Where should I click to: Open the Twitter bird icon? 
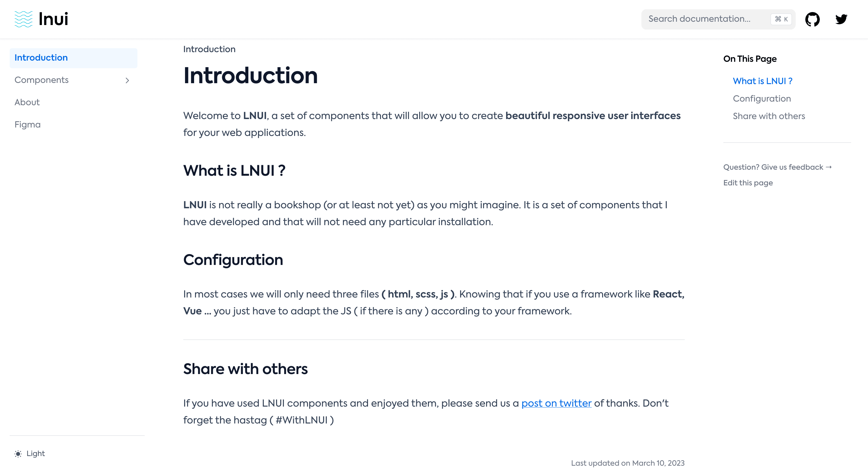tap(841, 19)
